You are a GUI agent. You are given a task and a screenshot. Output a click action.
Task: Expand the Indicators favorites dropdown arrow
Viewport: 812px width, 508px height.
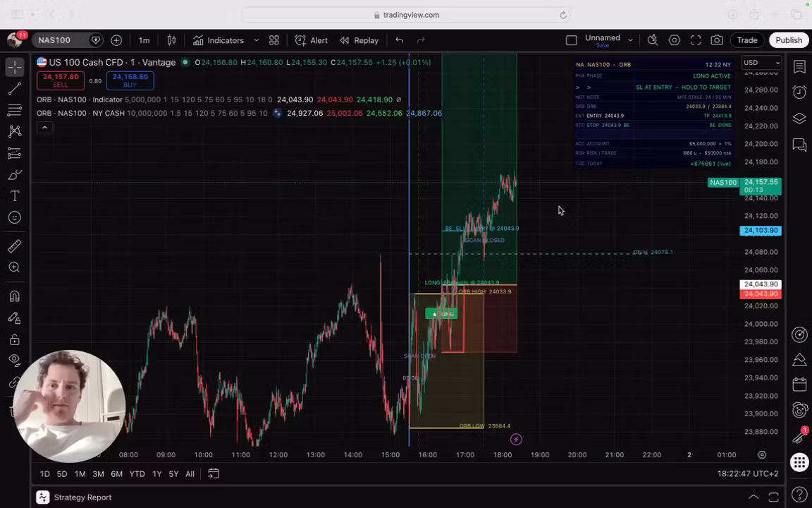[x=256, y=40]
